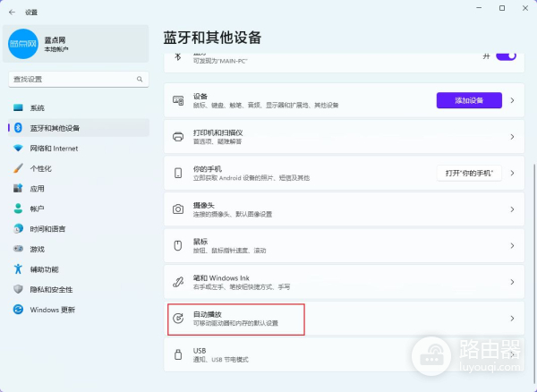The width and height of the screenshot is (537, 392).
Task: Select 应用 in the sidebar
Action: [x=79, y=188]
